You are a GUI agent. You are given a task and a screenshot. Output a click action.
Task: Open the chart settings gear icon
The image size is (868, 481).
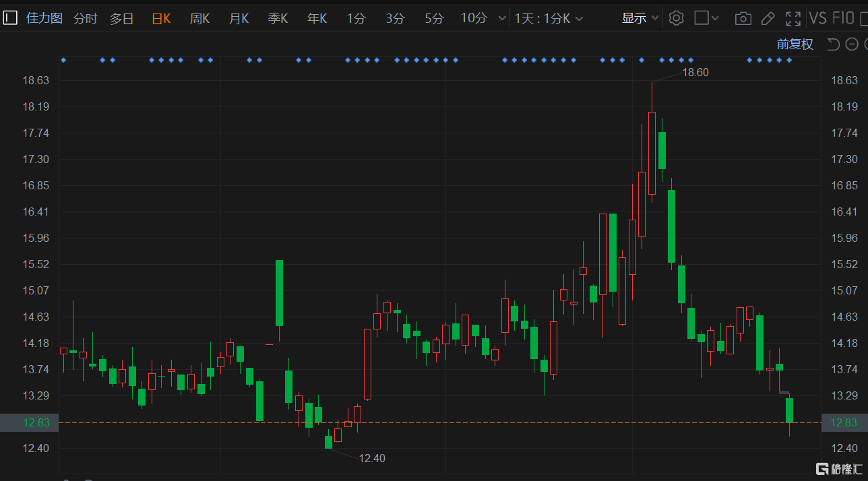click(676, 18)
